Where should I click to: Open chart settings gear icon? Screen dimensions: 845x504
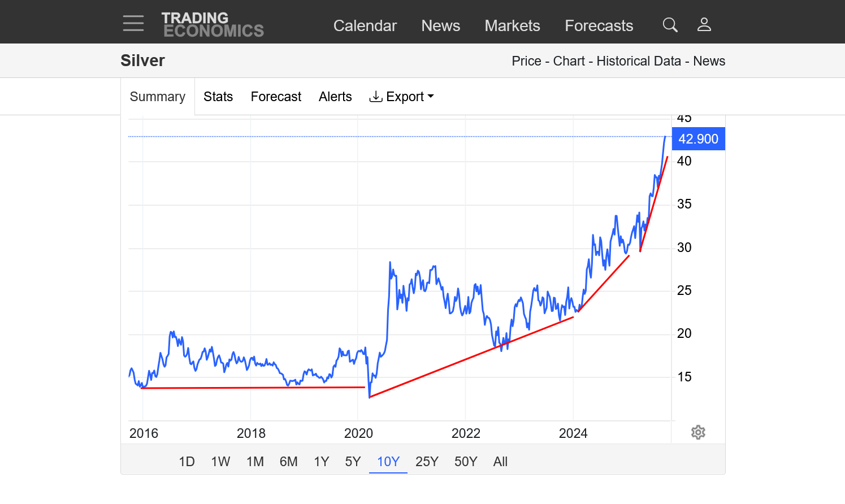click(698, 432)
